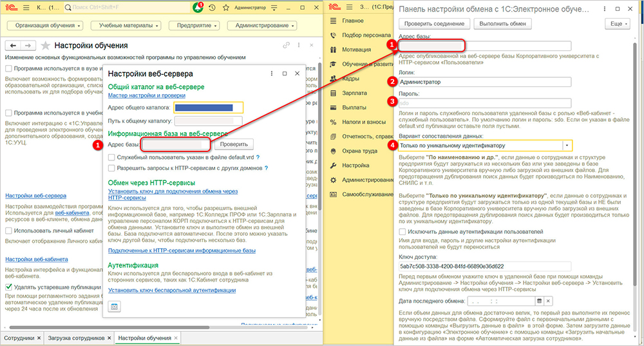This screenshot has width=644, height=346.
Task: Open Мотивация section in sidebar
Action: (x=356, y=50)
